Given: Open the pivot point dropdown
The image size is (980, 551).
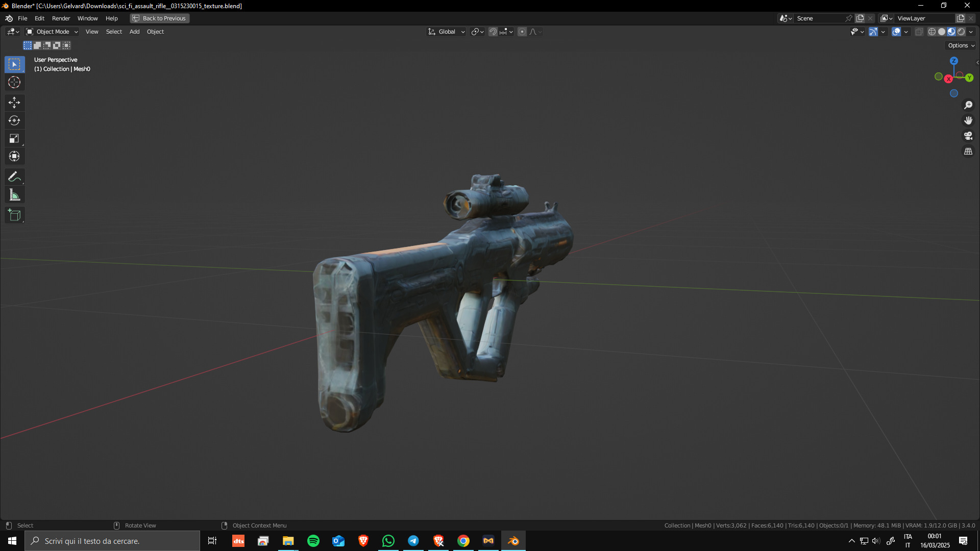Looking at the screenshot, I should pos(477,32).
